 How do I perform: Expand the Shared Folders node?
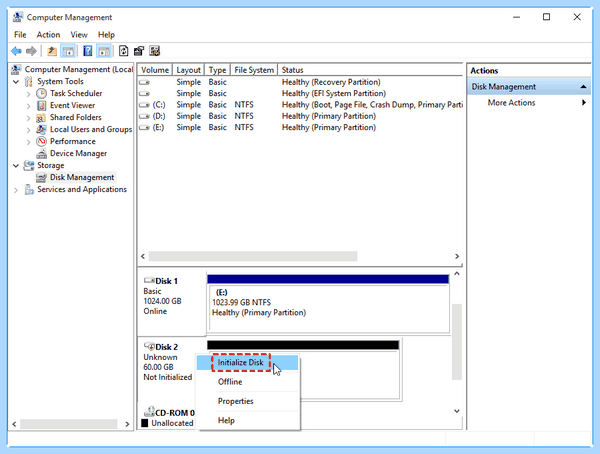28,118
